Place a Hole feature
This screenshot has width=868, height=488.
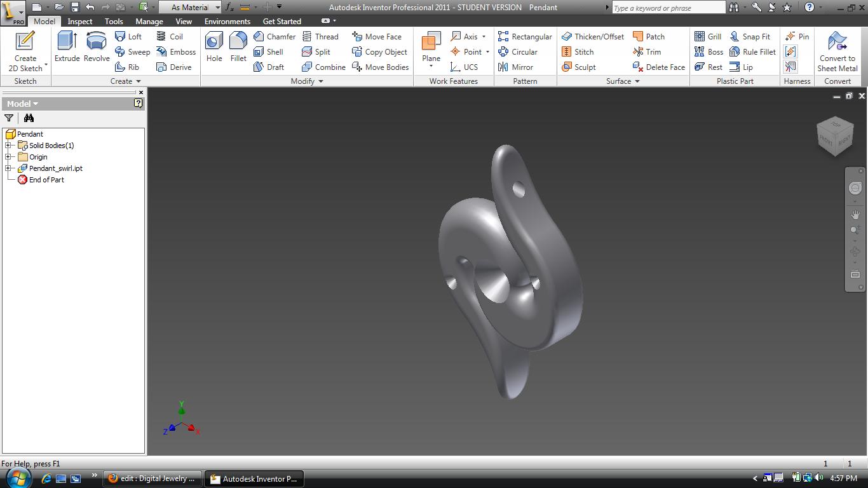tap(214, 46)
